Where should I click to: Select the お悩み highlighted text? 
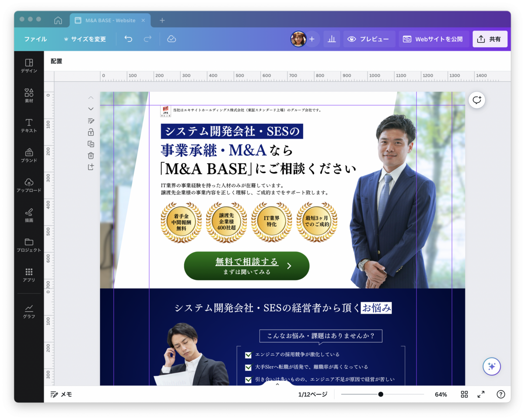[x=376, y=308]
